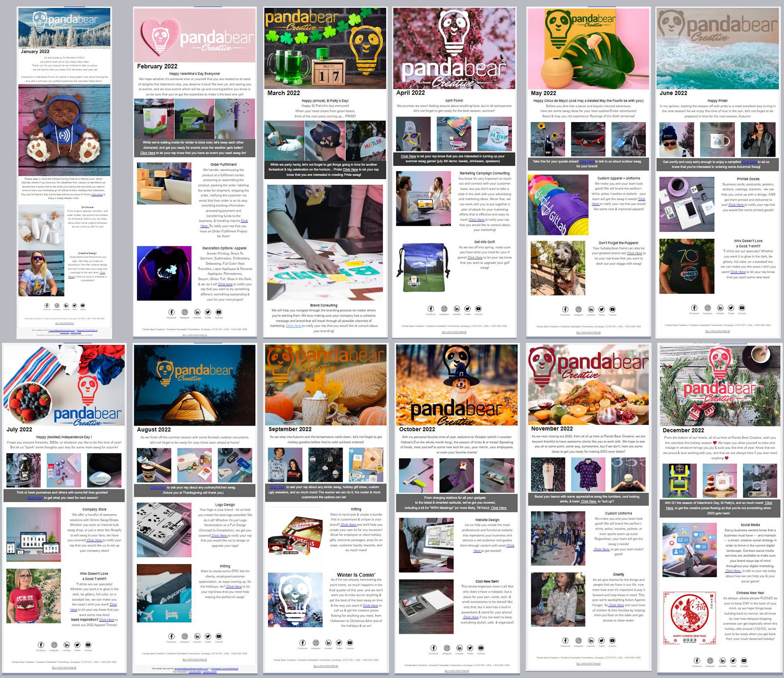The height and width of the screenshot is (678, 784).
Task: Click the Facebook icon in November 2022 newsletter
Action: (565, 641)
